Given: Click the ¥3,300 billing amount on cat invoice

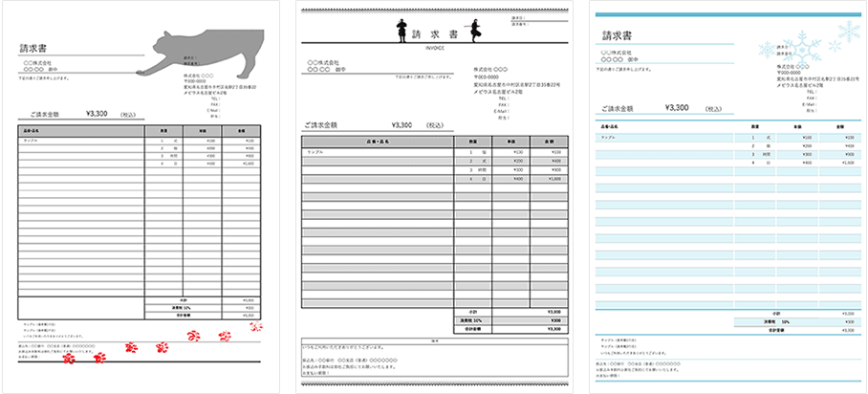Looking at the screenshot, I should click(98, 114).
